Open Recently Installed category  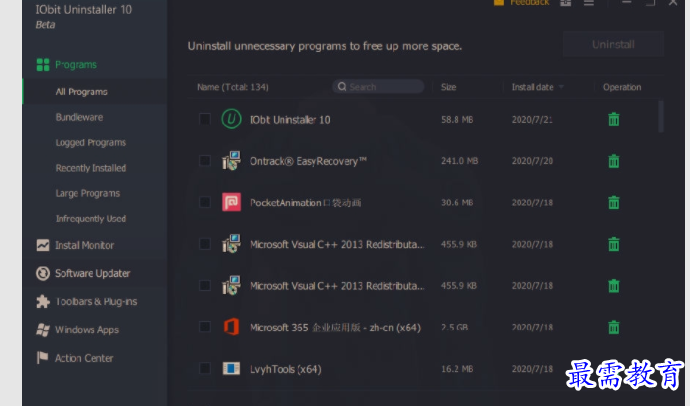coord(91,168)
